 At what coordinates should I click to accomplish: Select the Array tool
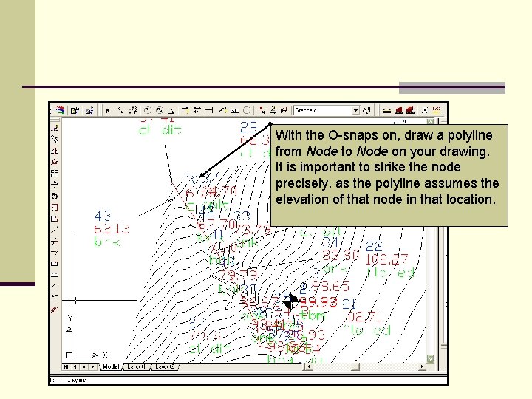55,173
